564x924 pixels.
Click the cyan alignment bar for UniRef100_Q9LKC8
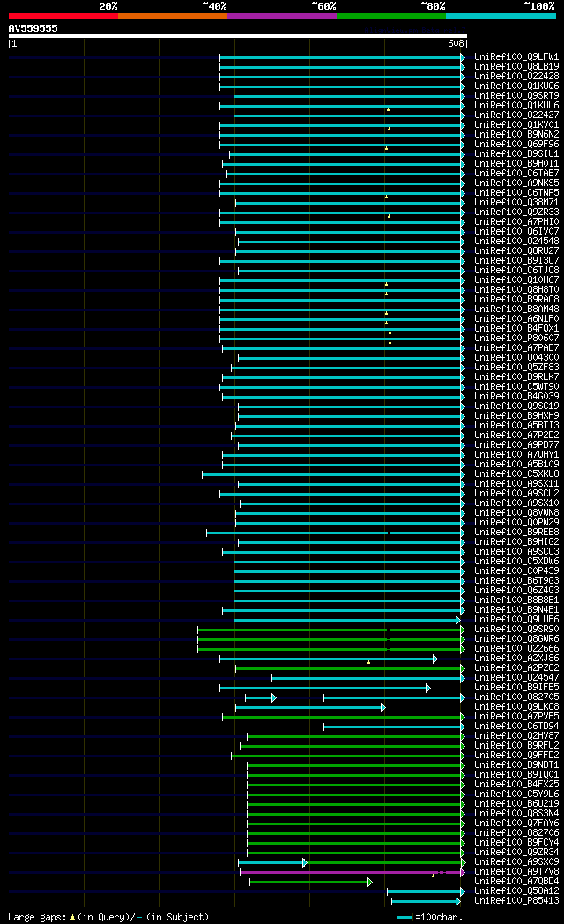point(310,707)
